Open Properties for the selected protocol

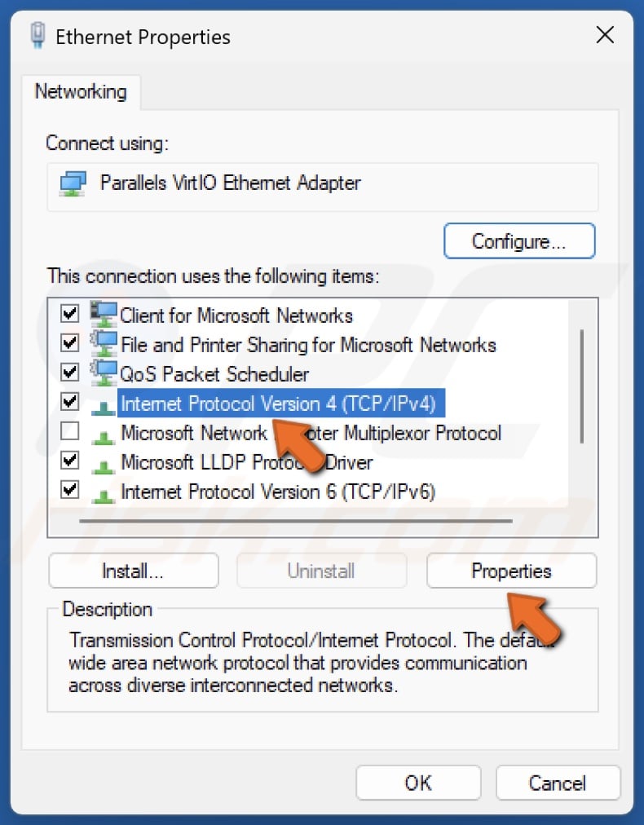pyautogui.click(x=511, y=571)
